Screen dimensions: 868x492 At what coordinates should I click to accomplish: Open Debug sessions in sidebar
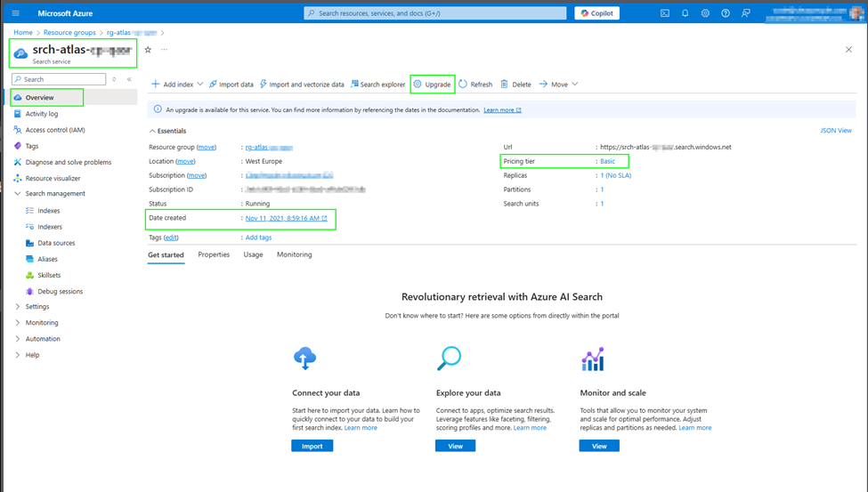tap(60, 291)
